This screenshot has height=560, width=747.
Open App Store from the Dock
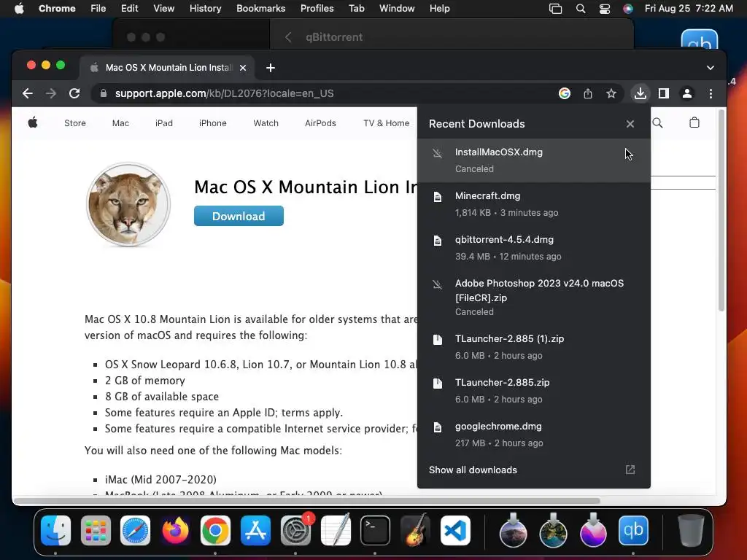(x=255, y=530)
